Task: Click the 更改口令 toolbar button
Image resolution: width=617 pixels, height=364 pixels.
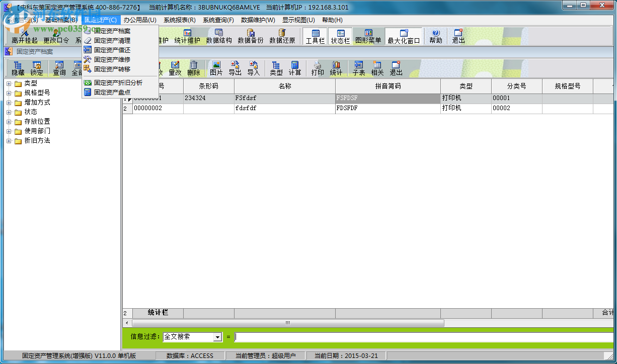Action: 56,36
